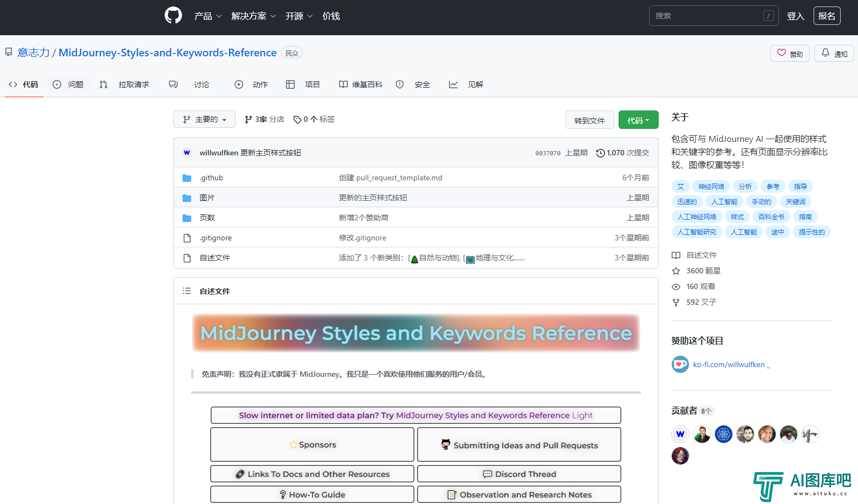This screenshot has width=858, height=504.
Task: Open the How-To Guide button
Action: point(313,494)
